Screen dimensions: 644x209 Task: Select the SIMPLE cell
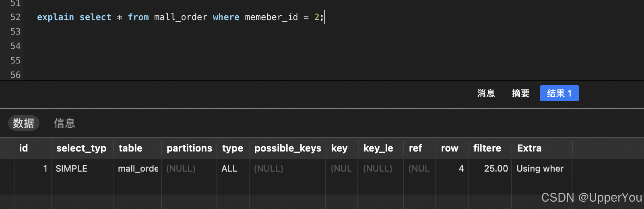pos(82,168)
